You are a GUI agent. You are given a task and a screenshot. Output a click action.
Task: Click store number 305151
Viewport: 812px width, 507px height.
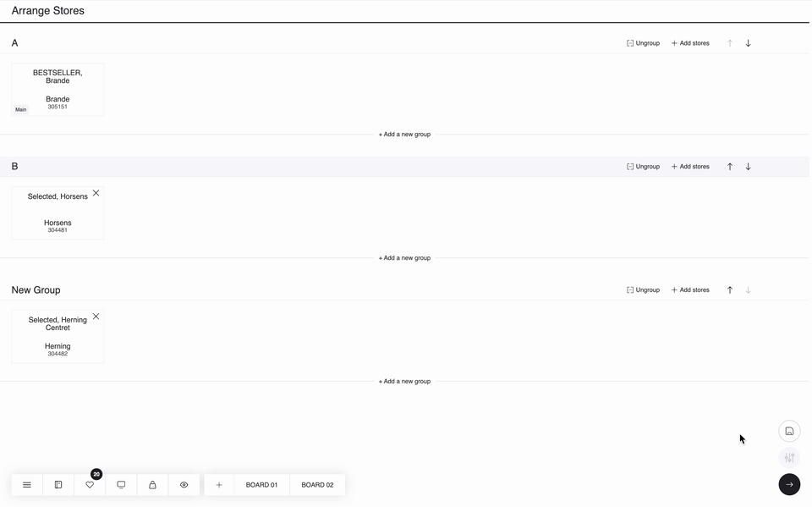(x=58, y=107)
